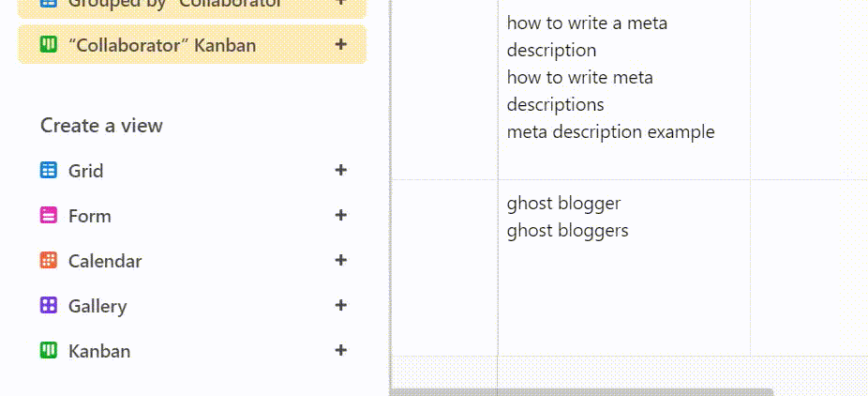Screen dimensions: 868x396
Task: Select the cell with "meta description example"
Action: [x=624, y=90]
